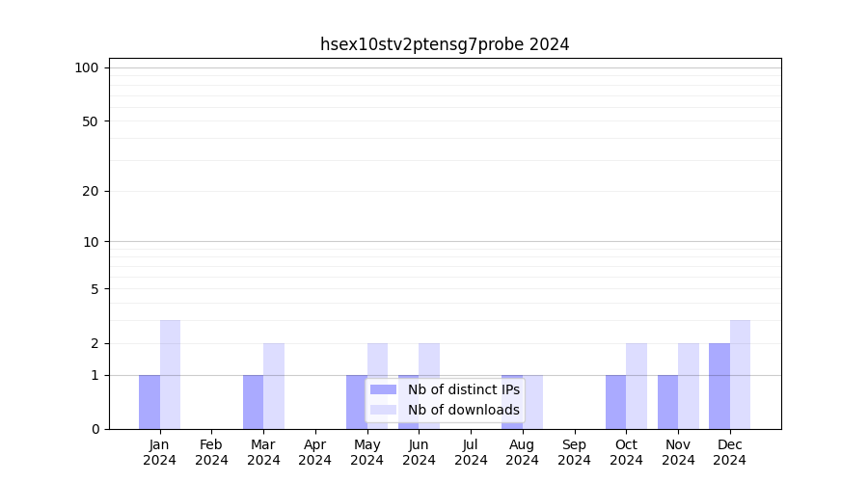Click the January downloads bar
Screen dimensions: 868x482
[x=170, y=374]
